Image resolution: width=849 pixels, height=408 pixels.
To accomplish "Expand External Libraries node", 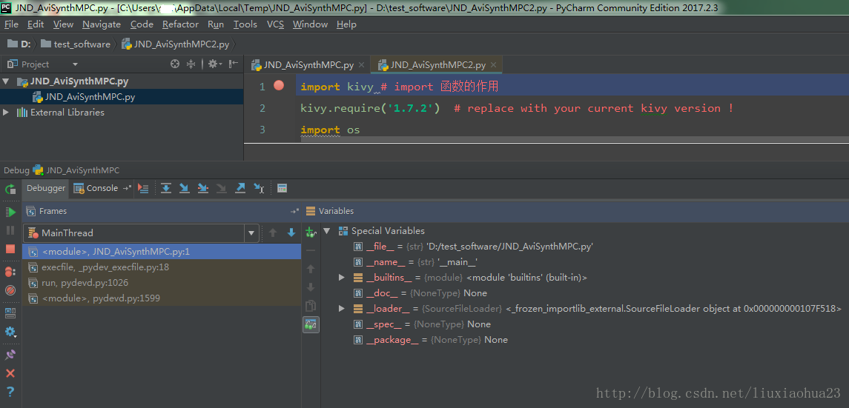I will (6, 113).
